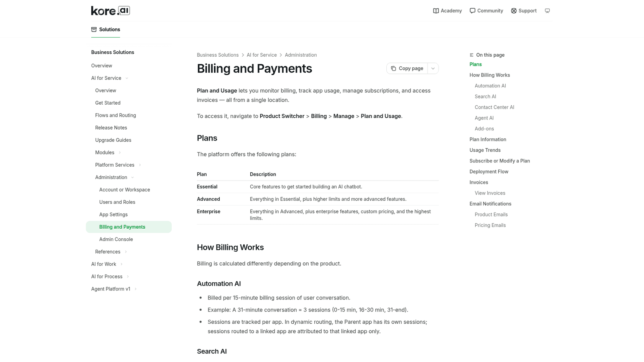The width and height of the screenshot is (644, 362).
Task: Jump to Subscribe or Modify a Plan
Action: point(499,161)
